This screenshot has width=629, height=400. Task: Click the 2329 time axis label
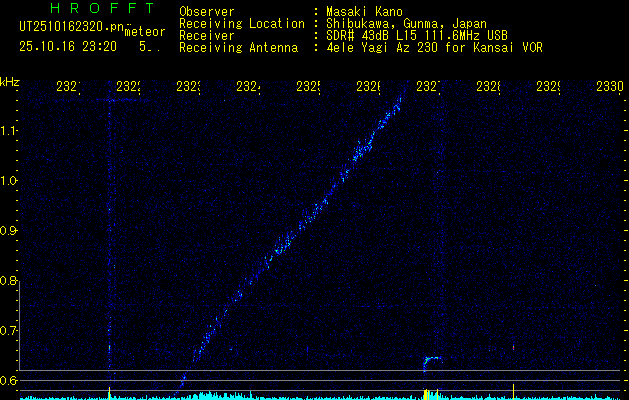coord(548,86)
